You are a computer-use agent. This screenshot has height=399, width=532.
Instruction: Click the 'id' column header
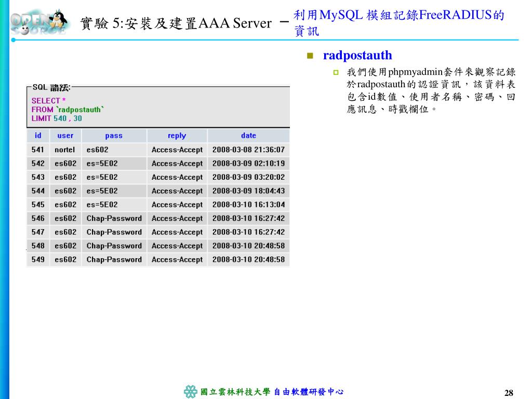[x=38, y=136]
